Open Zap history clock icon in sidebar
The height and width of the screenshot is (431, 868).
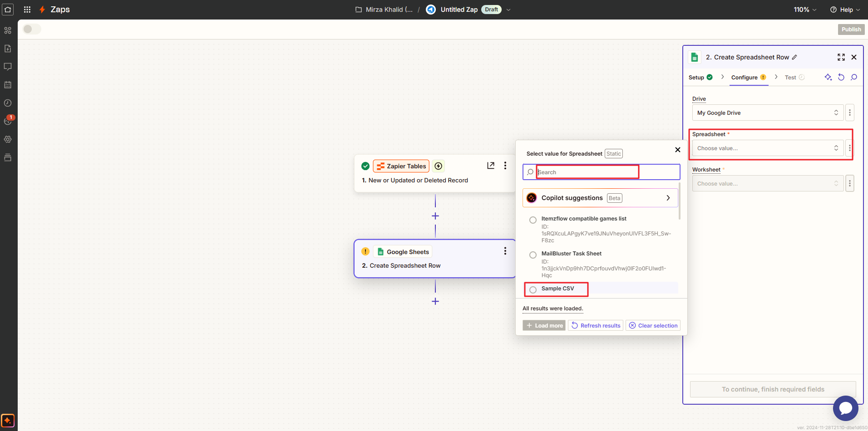[x=8, y=103]
